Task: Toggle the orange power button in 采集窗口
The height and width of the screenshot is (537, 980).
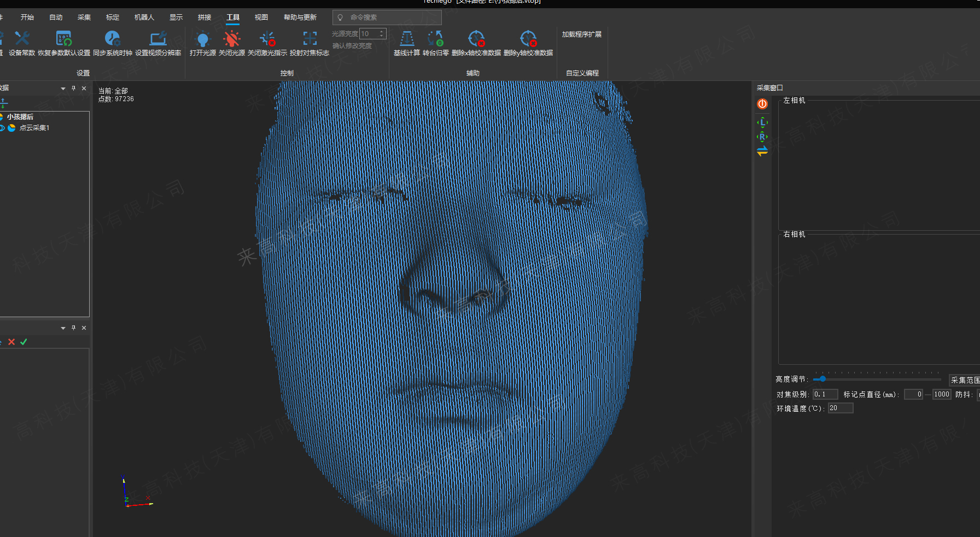Action: pyautogui.click(x=762, y=104)
